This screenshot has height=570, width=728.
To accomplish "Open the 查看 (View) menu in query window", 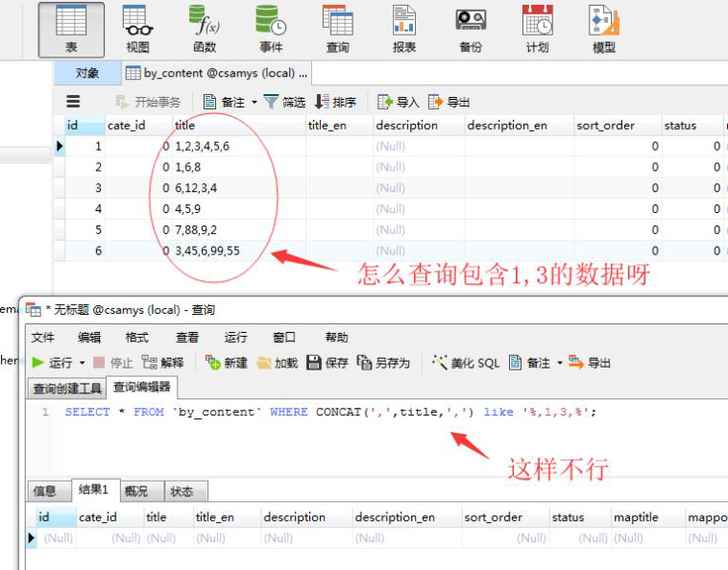I will tap(187, 337).
